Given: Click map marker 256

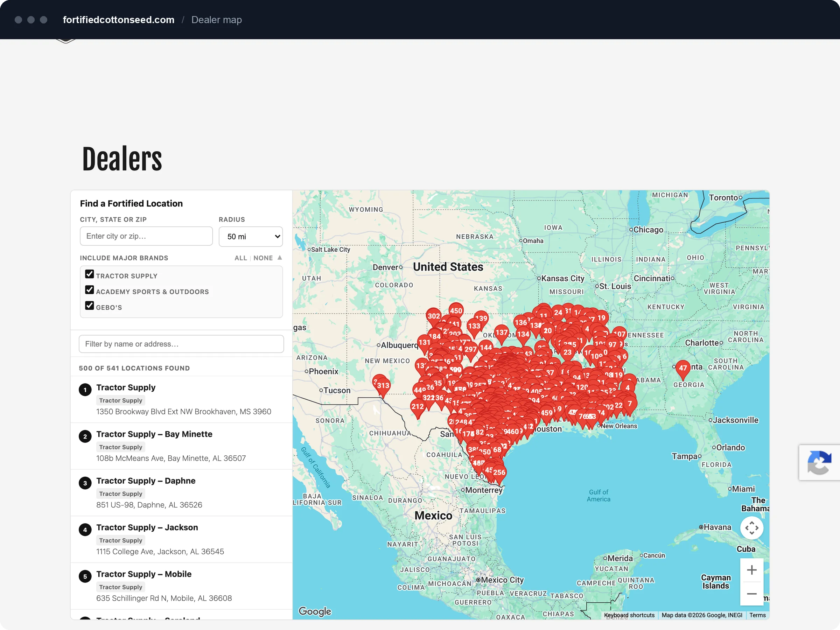Looking at the screenshot, I should 499,473.
